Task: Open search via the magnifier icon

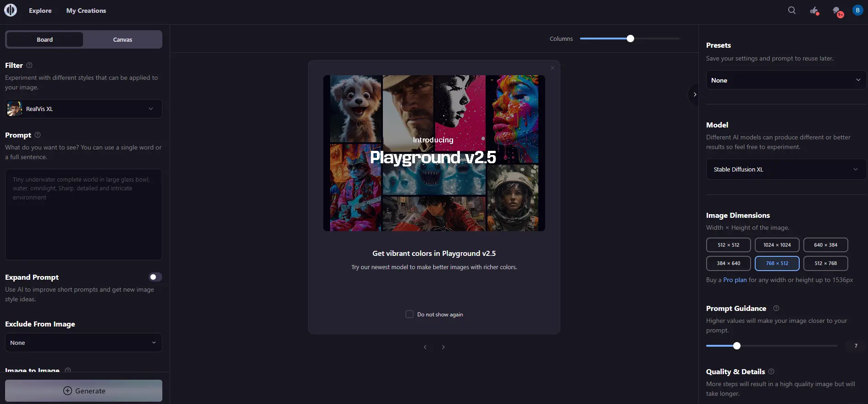Action: coord(792,11)
